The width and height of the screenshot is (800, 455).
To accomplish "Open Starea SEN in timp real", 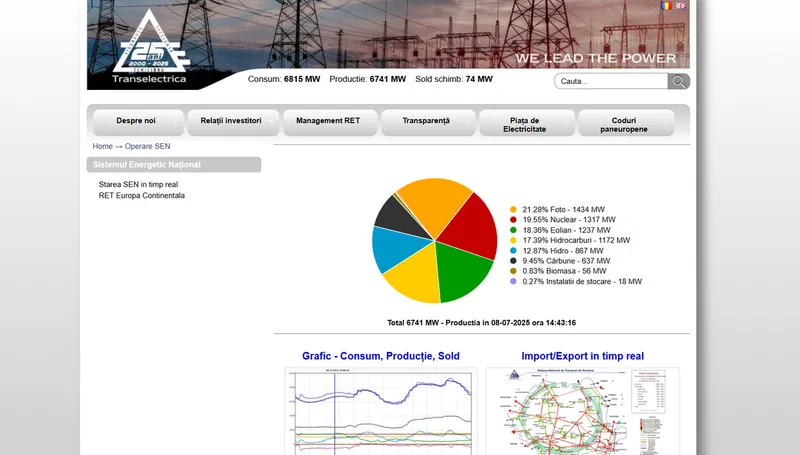I will pyautogui.click(x=138, y=185).
